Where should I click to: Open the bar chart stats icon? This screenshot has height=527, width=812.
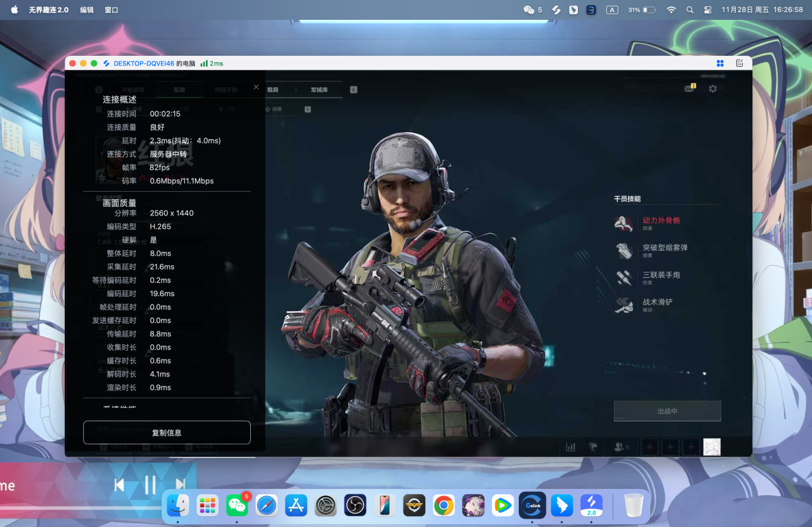point(570,447)
